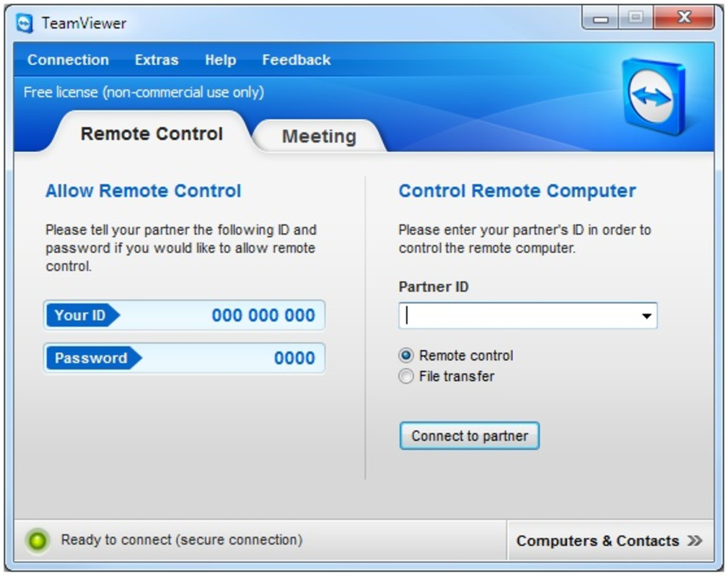Click the 000 000 000 ID number
728x577 pixels.
tap(263, 315)
